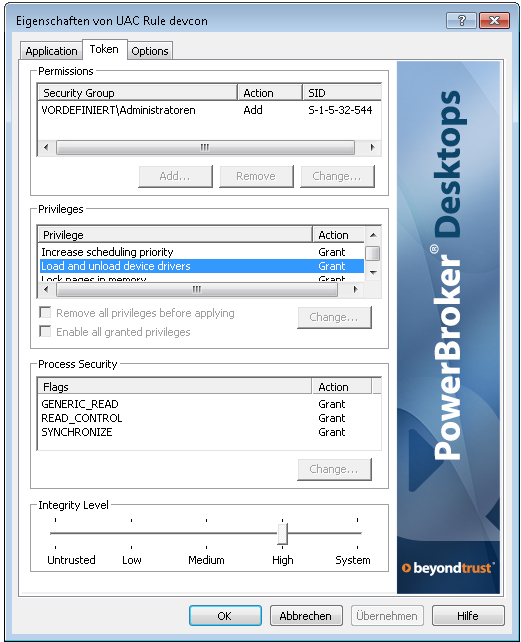The width and height of the screenshot is (521, 642).
Task: Click the Change... button in Permissions
Action: 337,176
